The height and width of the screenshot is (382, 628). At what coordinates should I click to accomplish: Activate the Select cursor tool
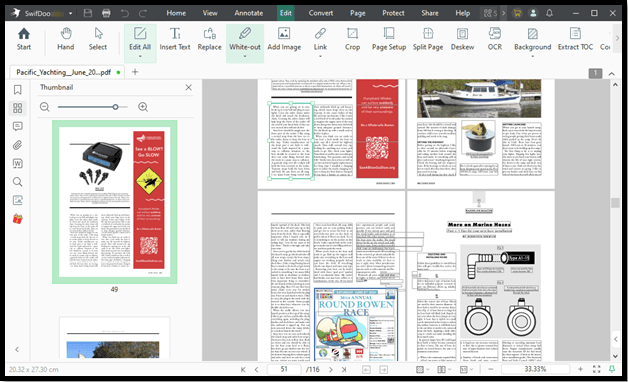pyautogui.click(x=98, y=39)
